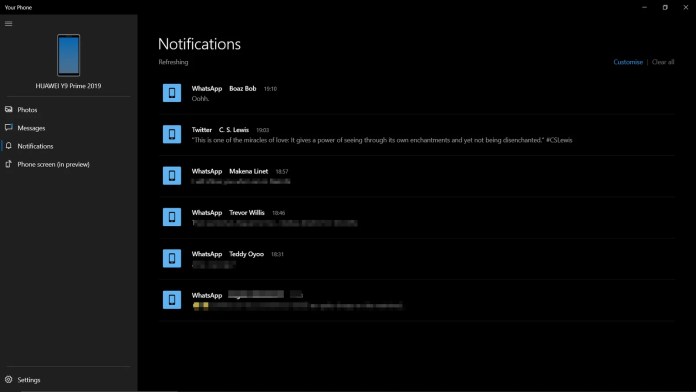
Task: Click the blurred message with yellow emoji
Action: click(x=297, y=305)
